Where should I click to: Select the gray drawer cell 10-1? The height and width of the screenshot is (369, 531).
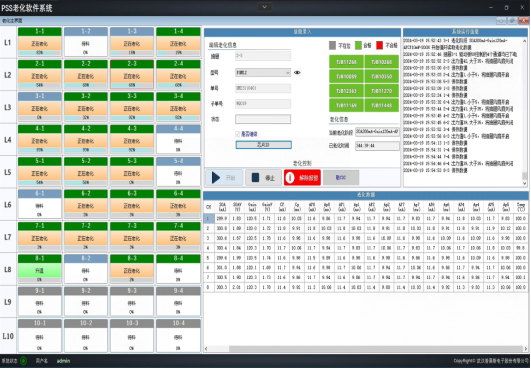click(x=40, y=335)
